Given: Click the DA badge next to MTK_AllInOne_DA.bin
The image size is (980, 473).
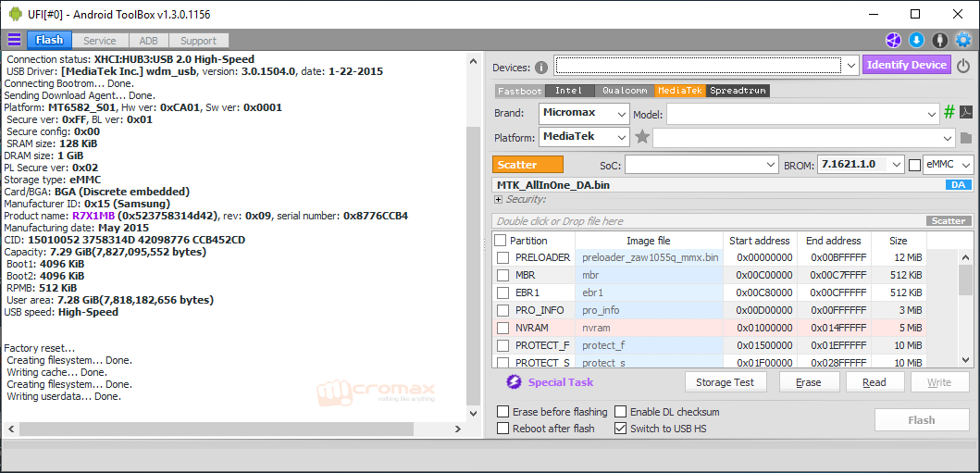Looking at the screenshot, I should click(x=958, y=185).
